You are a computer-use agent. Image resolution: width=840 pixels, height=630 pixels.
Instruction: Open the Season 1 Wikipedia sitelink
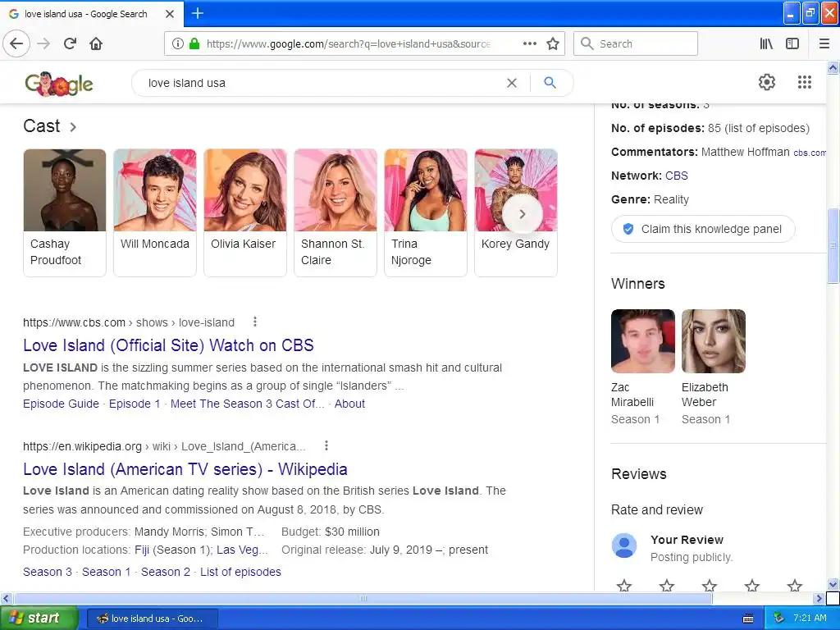tap(106, 572)
